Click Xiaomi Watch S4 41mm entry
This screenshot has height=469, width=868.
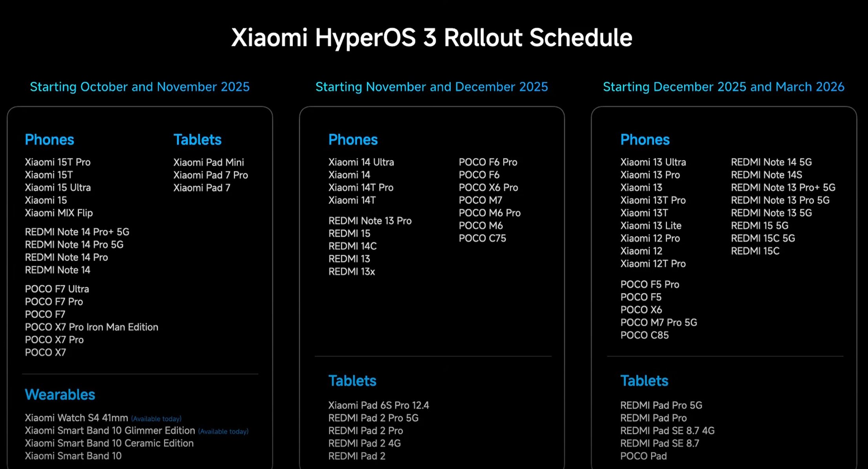77,418
